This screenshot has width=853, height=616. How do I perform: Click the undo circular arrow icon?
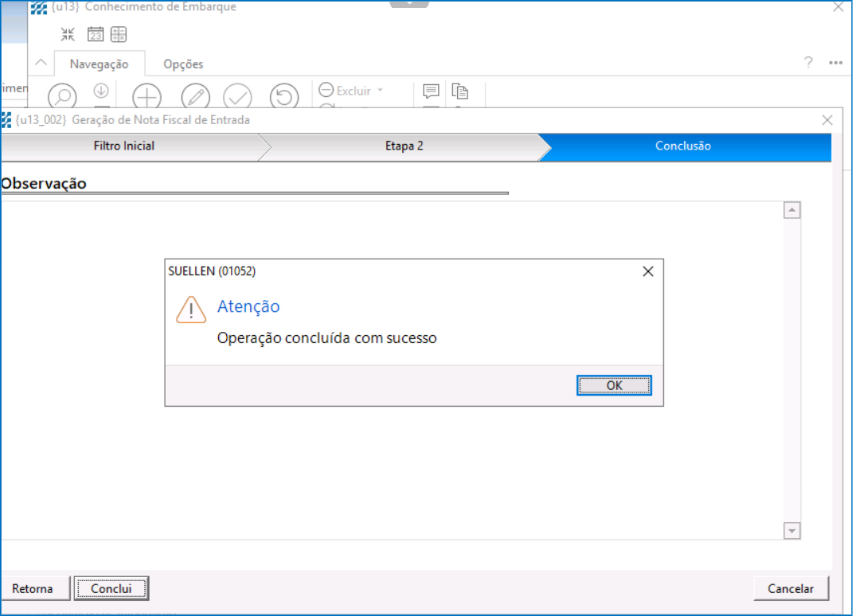pyautogui.click(x=285, y=96)
